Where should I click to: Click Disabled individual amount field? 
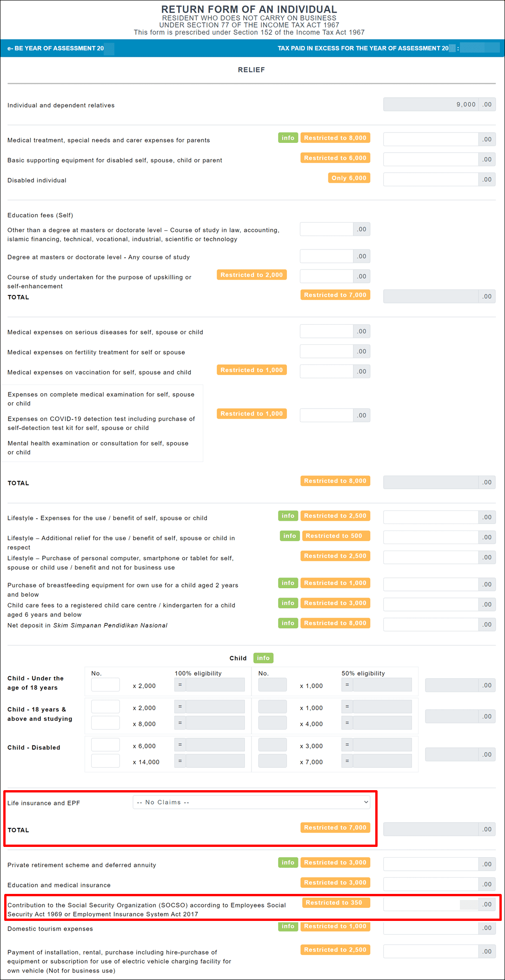click(x=431, y=179)
